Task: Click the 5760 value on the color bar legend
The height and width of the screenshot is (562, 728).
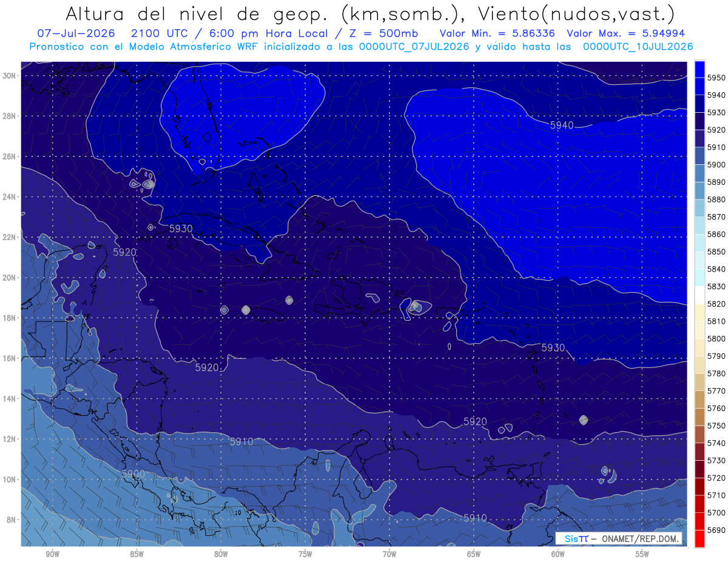Action: 716,408
